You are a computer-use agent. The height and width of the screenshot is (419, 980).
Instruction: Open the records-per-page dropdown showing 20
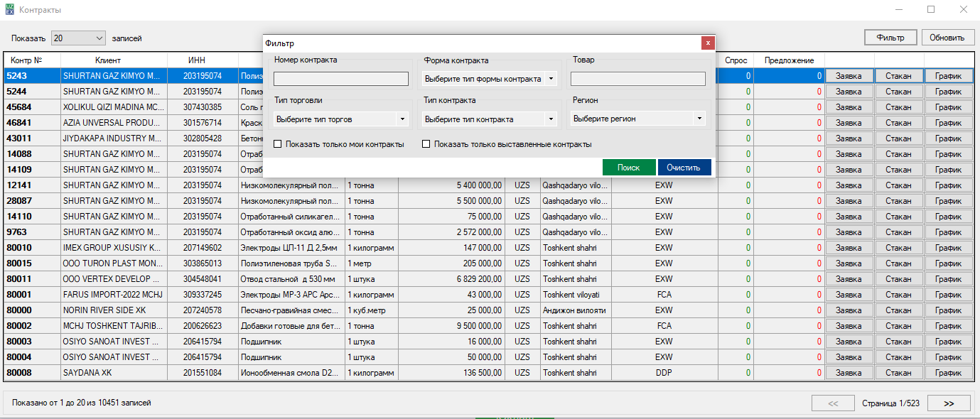coord(78,38)
